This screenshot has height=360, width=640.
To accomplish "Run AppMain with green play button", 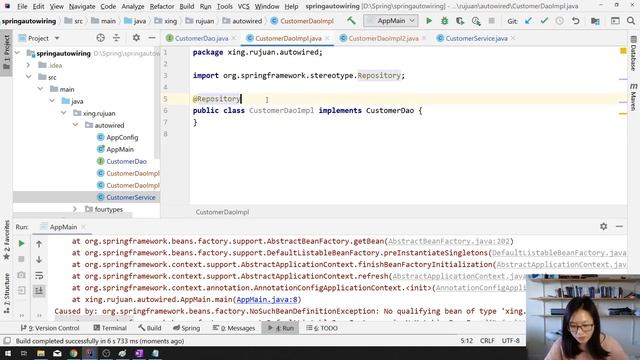I will (x=429, y=21).
